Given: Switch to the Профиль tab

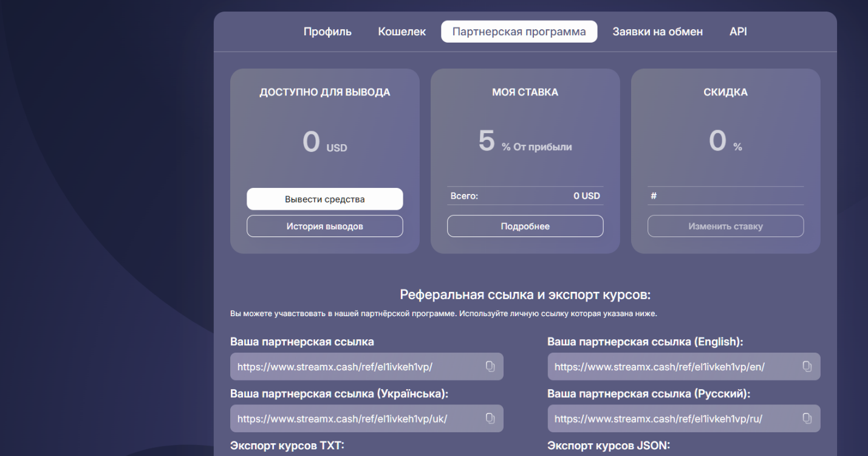Looking at the screenshot, I should [327, 31].
